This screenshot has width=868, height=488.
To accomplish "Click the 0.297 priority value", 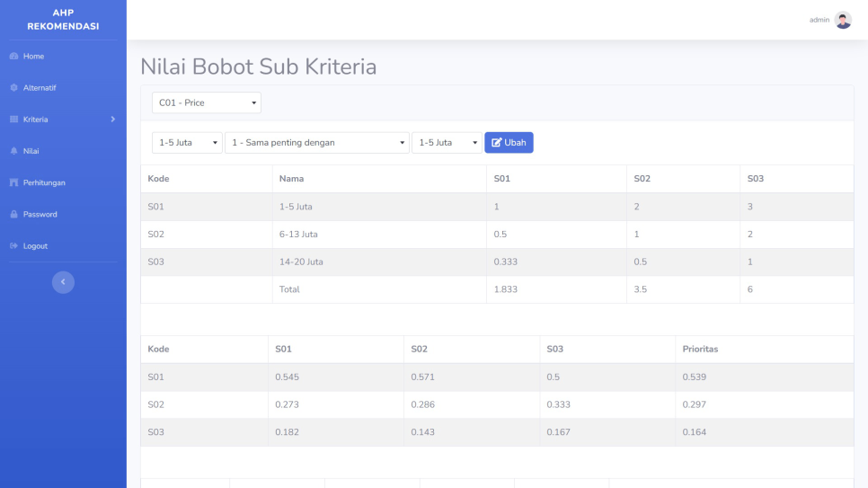I will (695, 404).
